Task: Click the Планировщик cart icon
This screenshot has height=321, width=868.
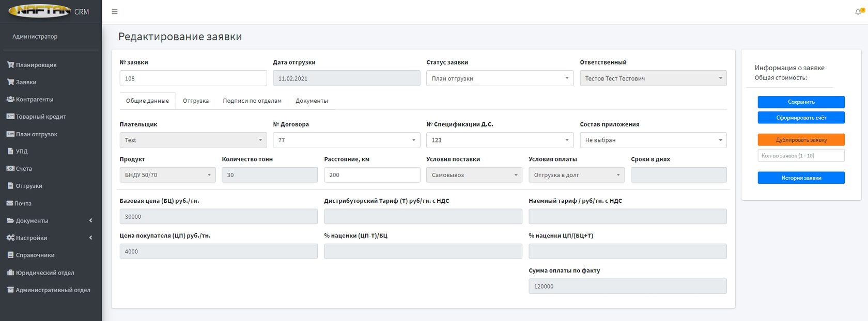Action: pos(10,65)
